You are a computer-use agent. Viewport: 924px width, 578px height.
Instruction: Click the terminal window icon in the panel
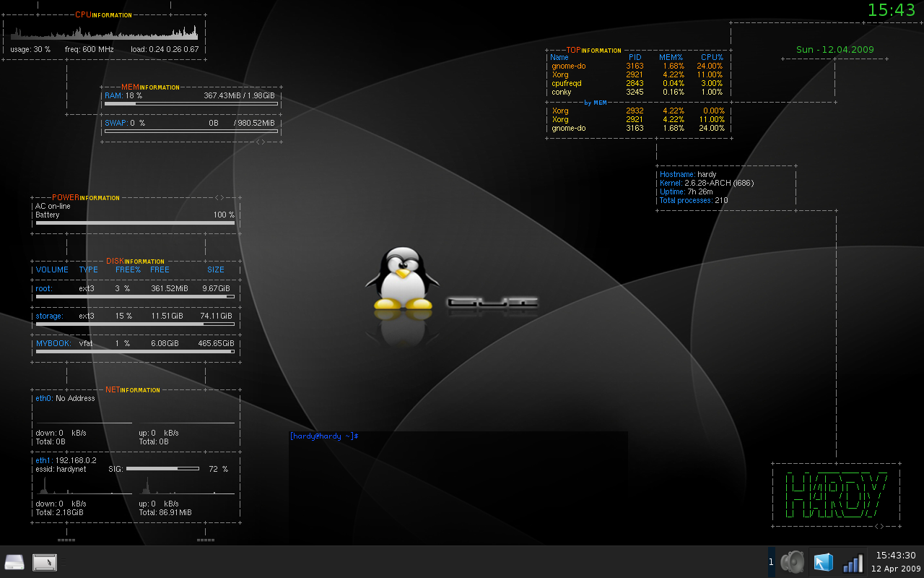coord(44,562)
